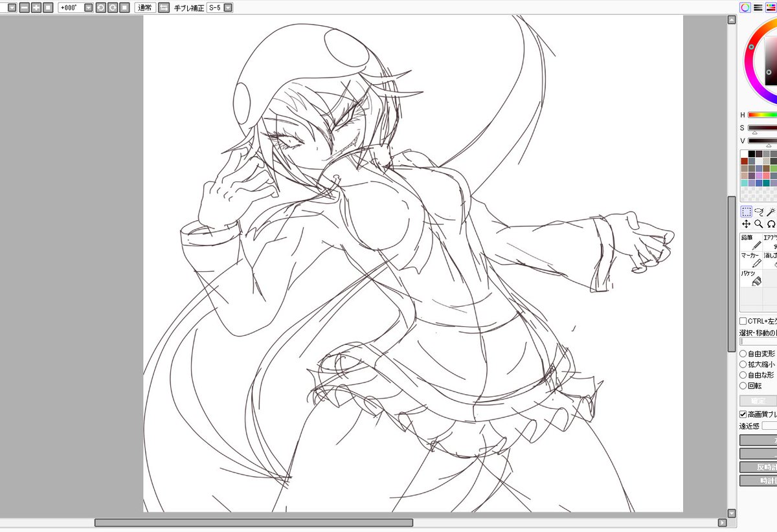Open the leftmost toolbar dropdown arrow
The width and height of the screenshot is (777, 532).
(x=12, y=8)
